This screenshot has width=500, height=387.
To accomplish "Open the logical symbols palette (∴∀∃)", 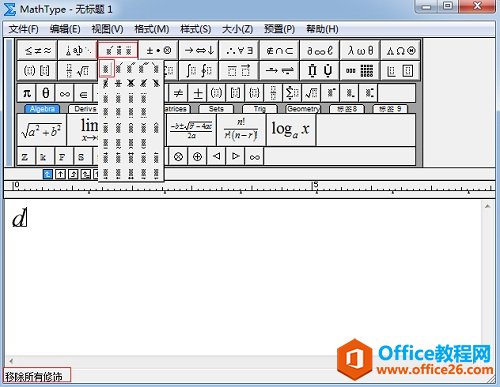I will point(239,50).
